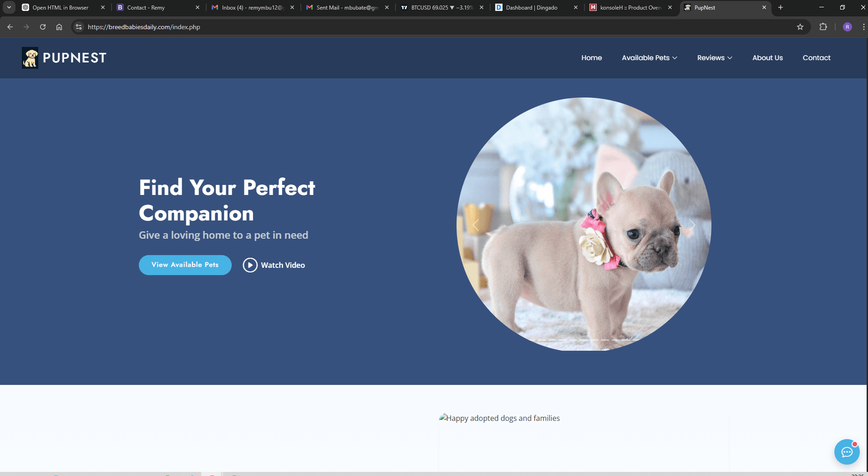Bookmark this page with the star icon

coord(800,27)
